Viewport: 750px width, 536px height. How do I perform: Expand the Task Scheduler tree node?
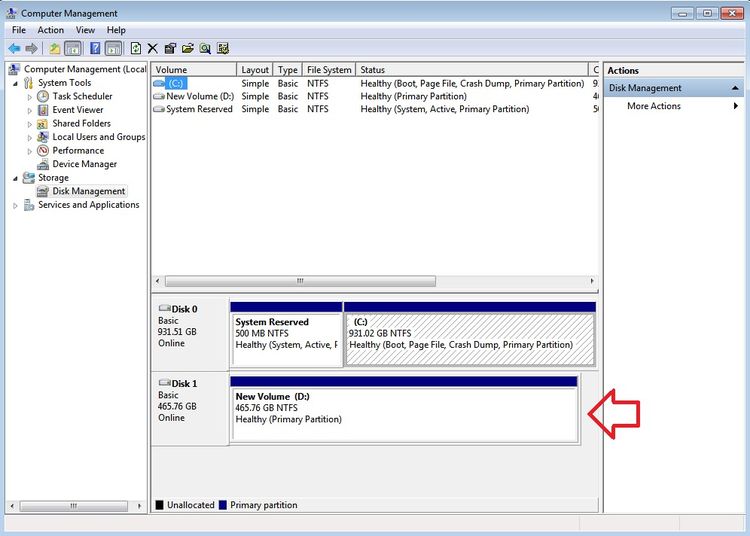click(x=30, y=97)
